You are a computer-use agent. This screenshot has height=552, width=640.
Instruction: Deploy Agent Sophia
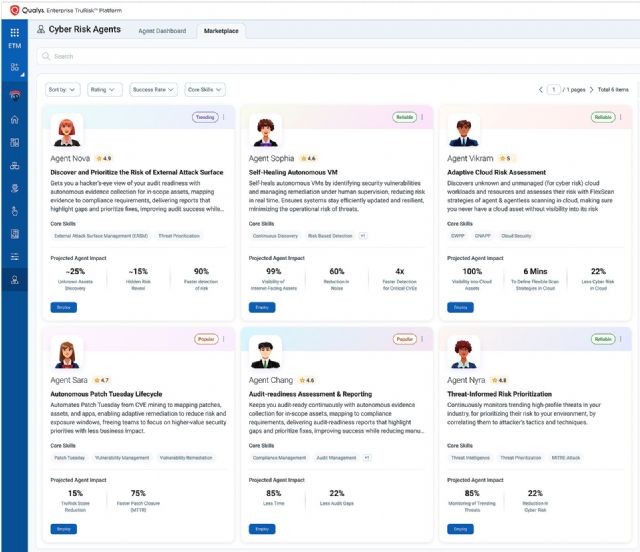pyautogui.click(x=262, y=307)
